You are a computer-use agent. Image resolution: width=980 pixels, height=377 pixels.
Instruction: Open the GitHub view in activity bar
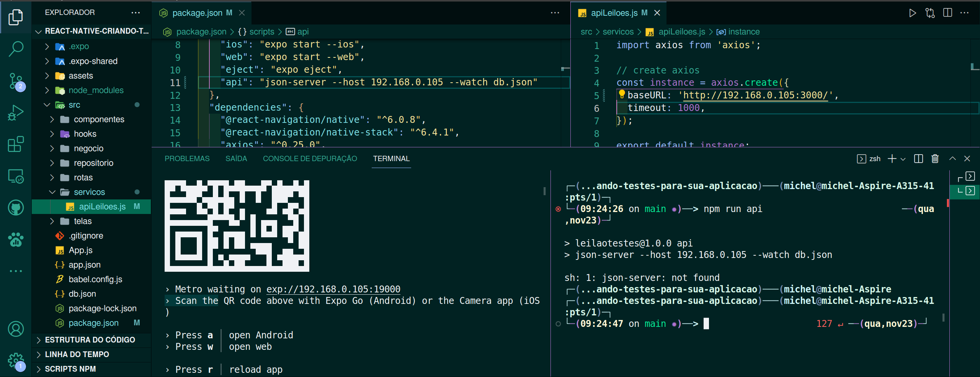click(16, 208)
